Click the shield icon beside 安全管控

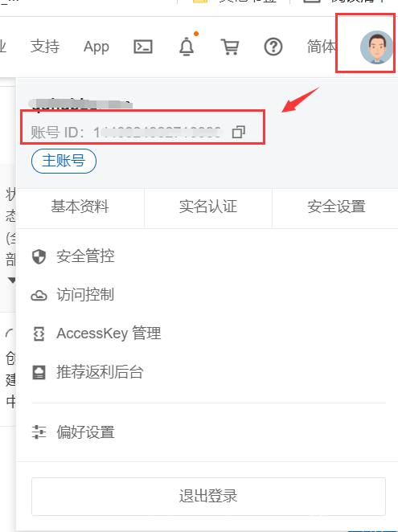coord(39,257)
